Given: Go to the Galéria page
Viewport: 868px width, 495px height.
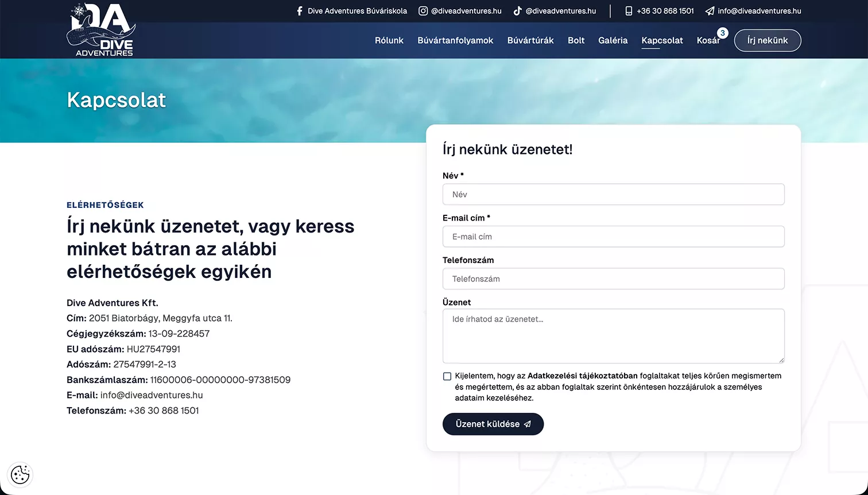Looking at the screenshot, I should point(613,40).
